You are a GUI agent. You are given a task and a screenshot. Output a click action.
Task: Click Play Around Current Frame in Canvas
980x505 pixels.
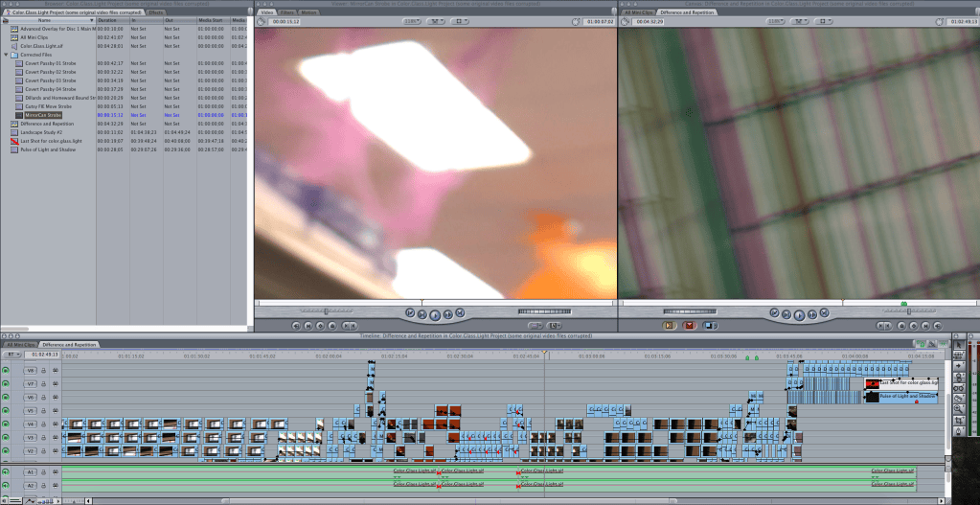pyautogui.click(x=812, y=313)
